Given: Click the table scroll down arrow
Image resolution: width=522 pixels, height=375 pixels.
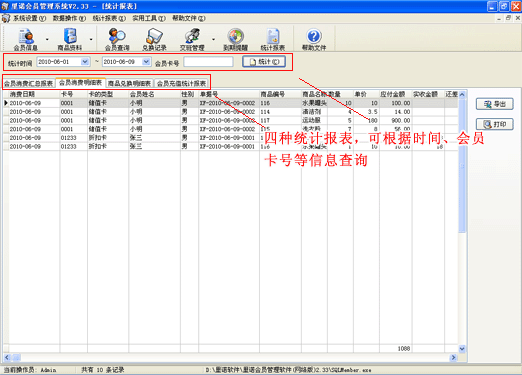Looking at the screenshot, I should (462, 349).
